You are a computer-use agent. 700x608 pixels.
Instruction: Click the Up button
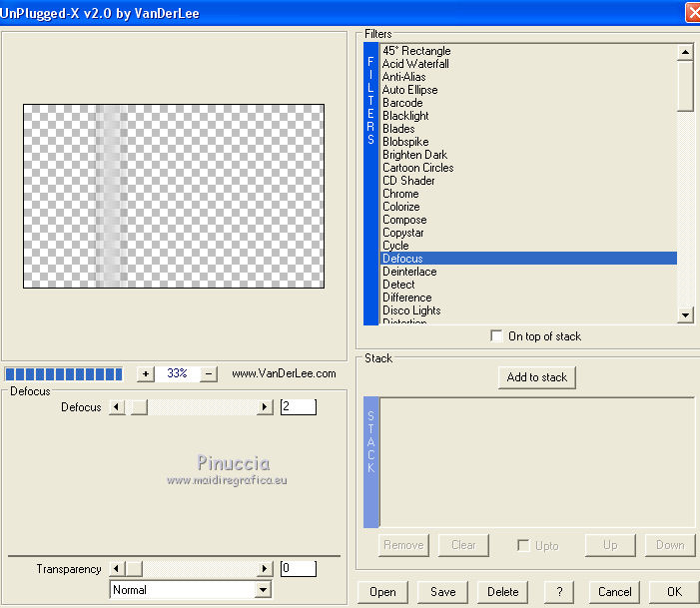[x=610, y=545]
